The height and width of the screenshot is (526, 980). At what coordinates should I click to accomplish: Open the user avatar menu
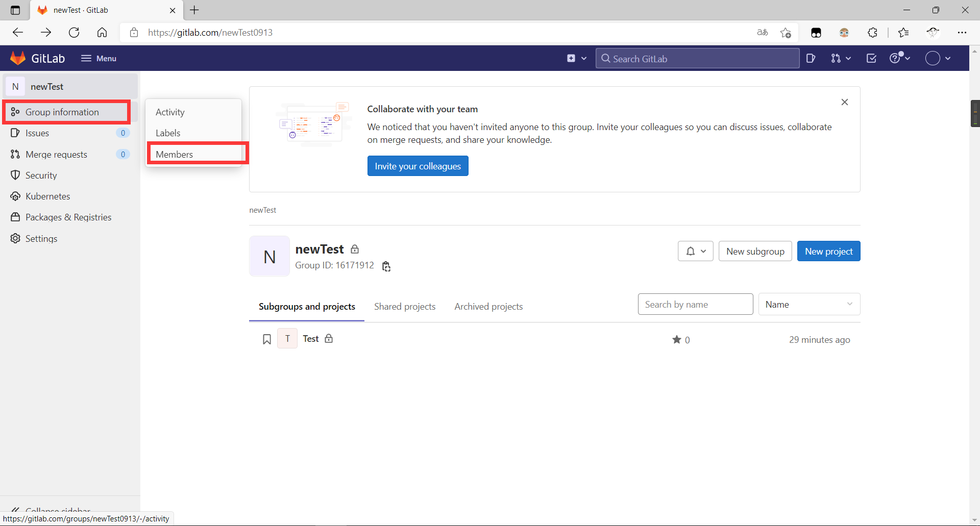pos(938,58)
